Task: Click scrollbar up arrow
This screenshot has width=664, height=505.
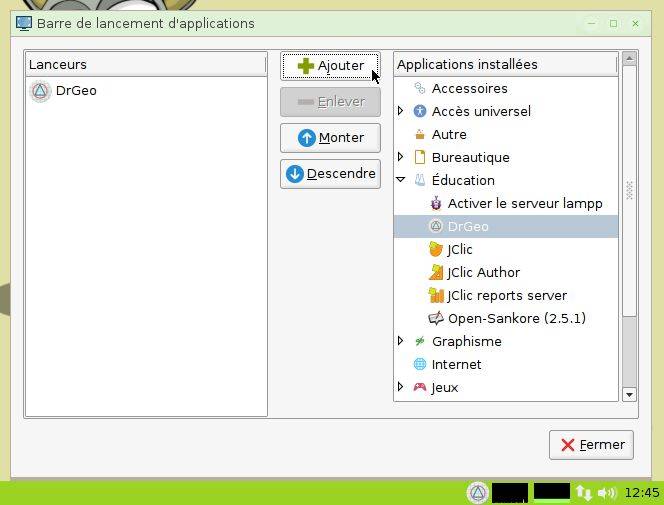Action: click(629, 58)
